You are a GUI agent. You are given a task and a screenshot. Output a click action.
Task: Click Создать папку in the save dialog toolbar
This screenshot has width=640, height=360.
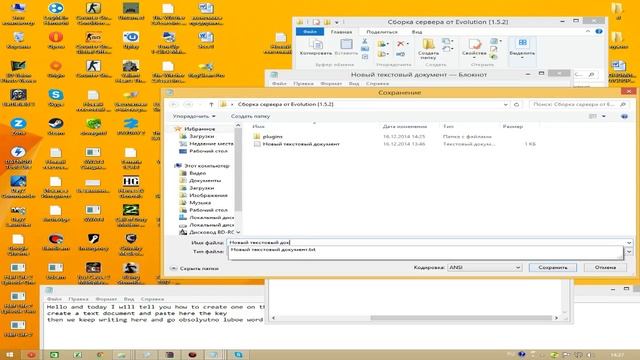tap(250, 116)
